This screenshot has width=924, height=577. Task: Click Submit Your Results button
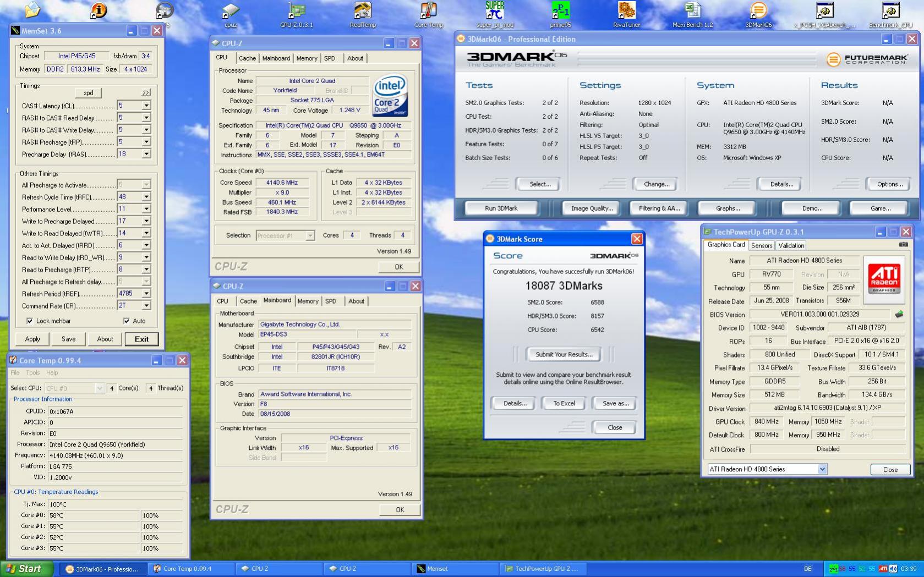[x=564, y=354]
